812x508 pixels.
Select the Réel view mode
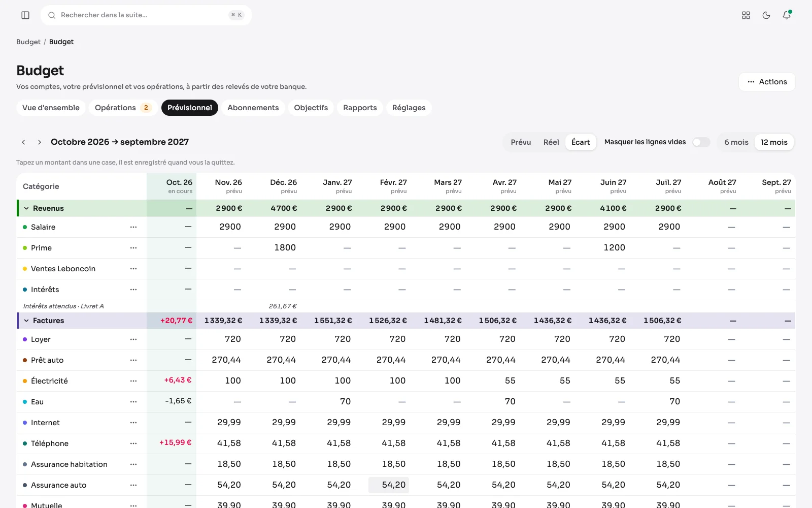(x=551, y=142)
